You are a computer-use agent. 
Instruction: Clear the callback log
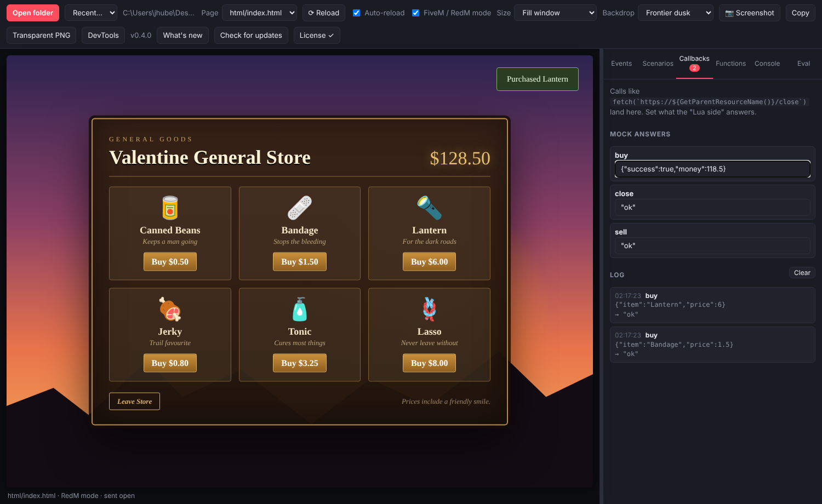802,273
